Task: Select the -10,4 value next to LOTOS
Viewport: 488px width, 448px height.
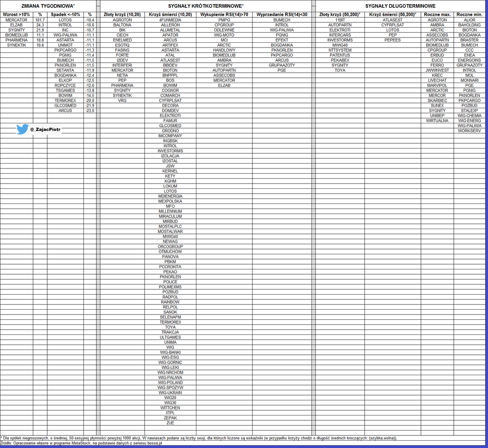Action: [x=90, y=20]
